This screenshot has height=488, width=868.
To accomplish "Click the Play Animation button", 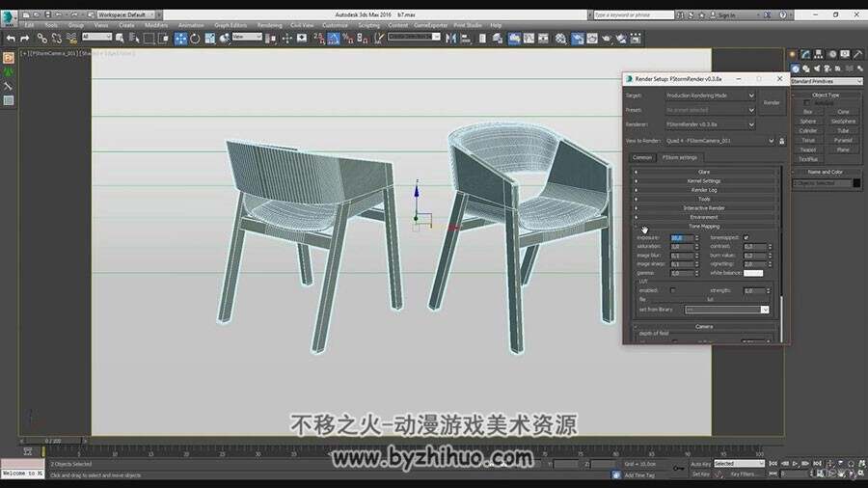I will click(795, 463).
